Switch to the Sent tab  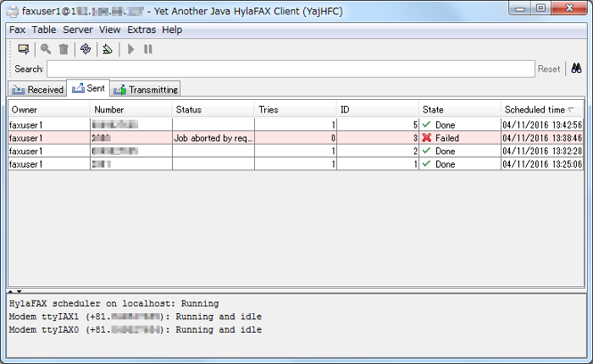(x=88, y=88)
